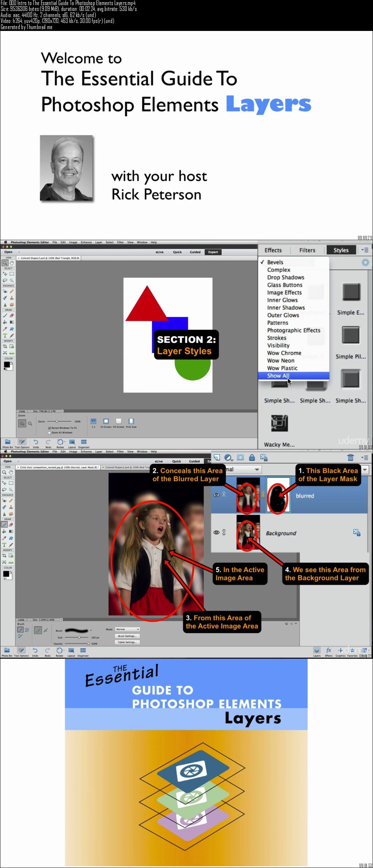The height and width of the screenshot is (868, 373).
Task: Select the Straighten tool in Colored Shapes frame
Action: (x=12, y=353)
